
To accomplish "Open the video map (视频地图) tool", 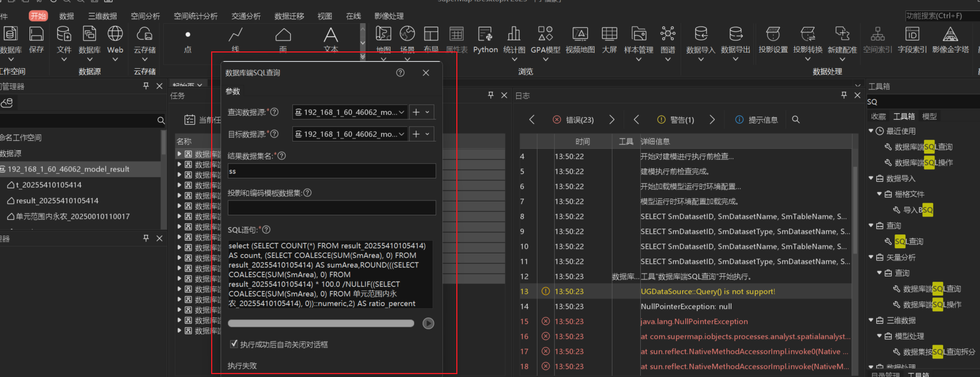I will click(580, 34).
